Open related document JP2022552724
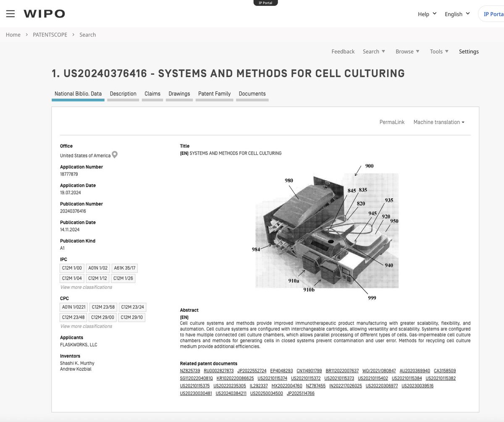 pos(252,371)
